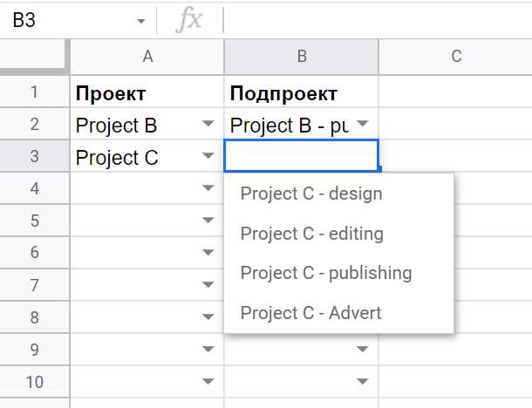Click the "Подпроект" header cell
This screenshot has height=408, width=532.
click(x=301, y=93)
